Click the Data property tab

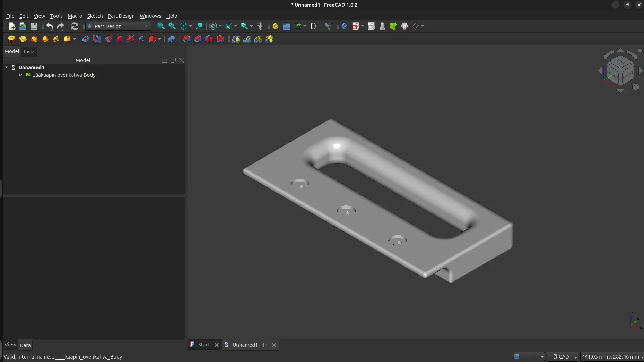click(25, 345)
